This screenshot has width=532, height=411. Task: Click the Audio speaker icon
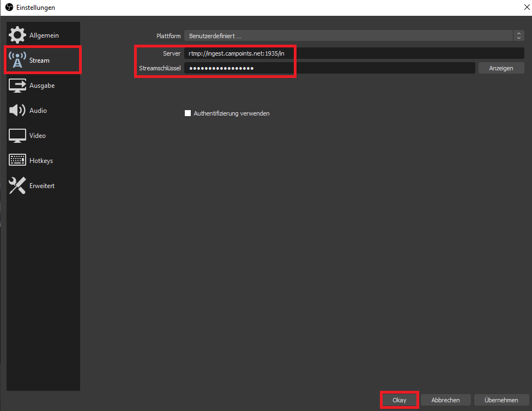[x=17, y=110]
